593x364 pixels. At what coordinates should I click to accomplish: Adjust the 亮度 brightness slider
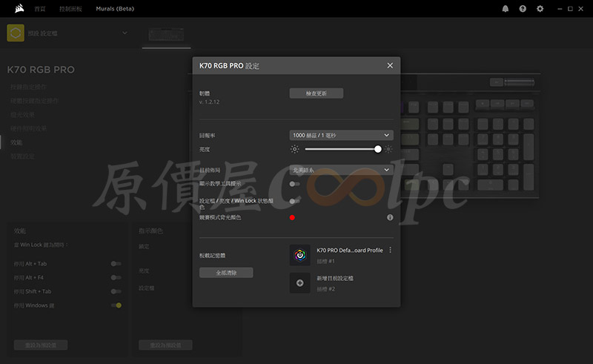(342, 149)
